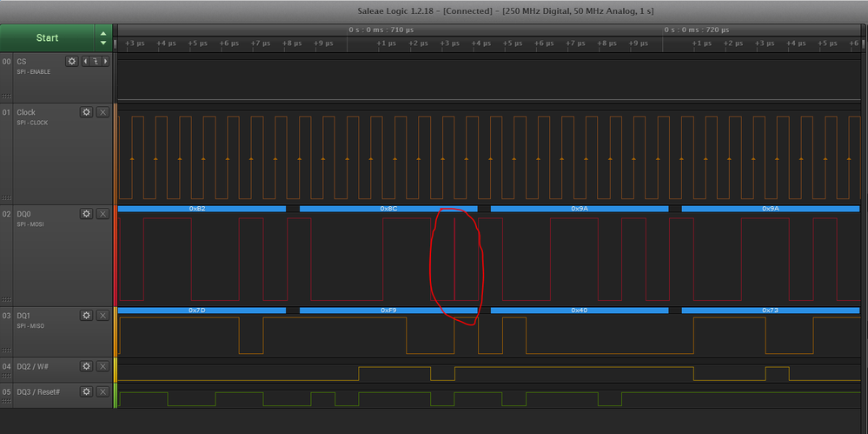Click the SPI - MOSI sublabel
868x434 pixels.
pyautogui.click(x=30, y=224)
